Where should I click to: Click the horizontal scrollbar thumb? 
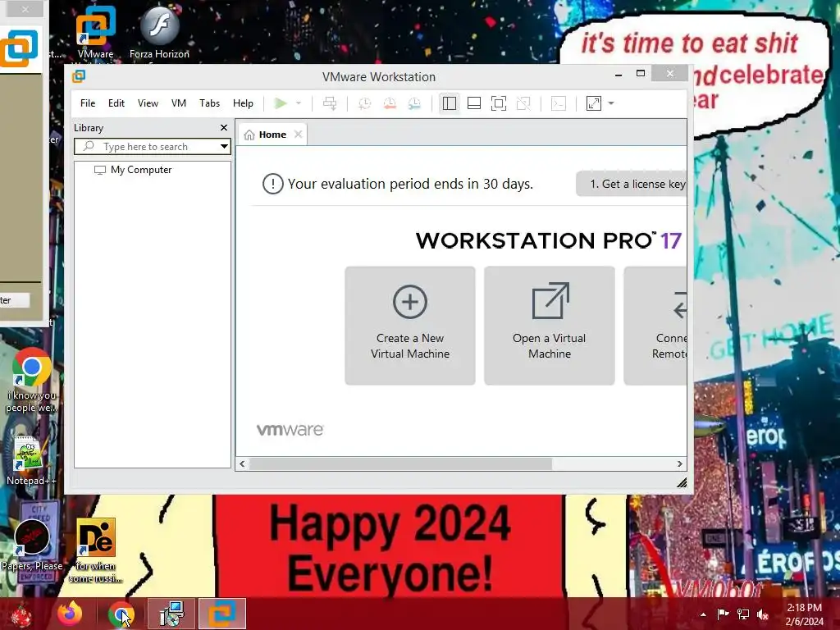400,464
